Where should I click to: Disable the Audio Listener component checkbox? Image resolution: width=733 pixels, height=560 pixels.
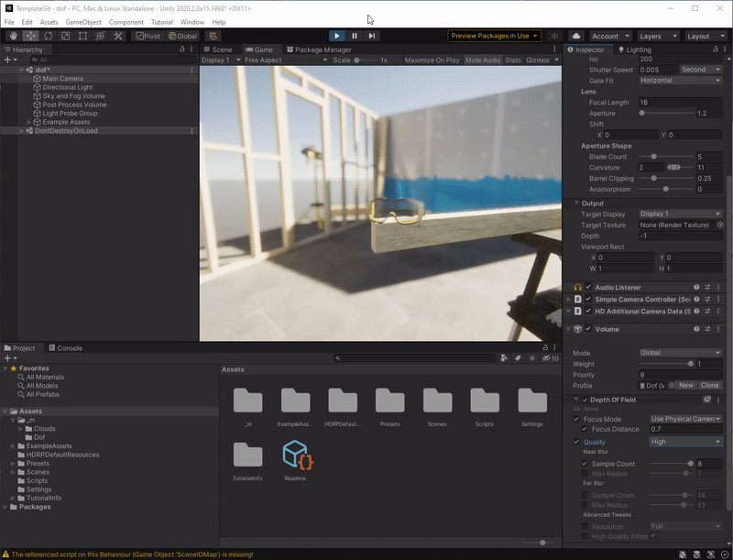click(x=588, y=287)
